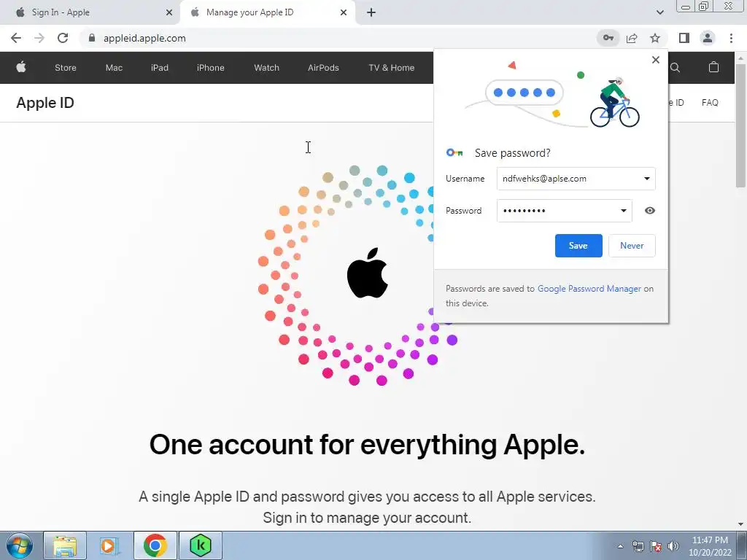Show hidden system tray icons
747x560 pixels.
click(x=620, y=546)
